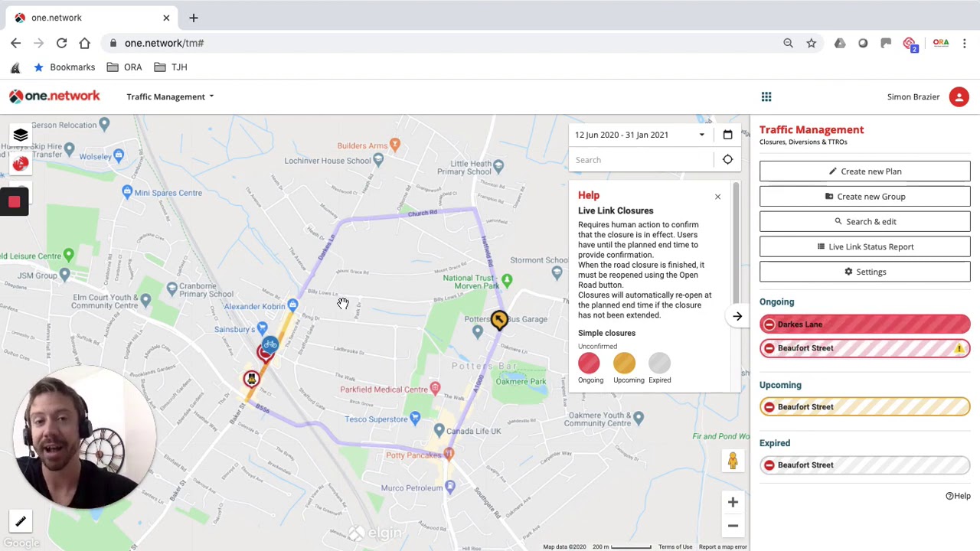Reload the page
Viewport: 980px width, 551px height.
[x=61, y=44]
